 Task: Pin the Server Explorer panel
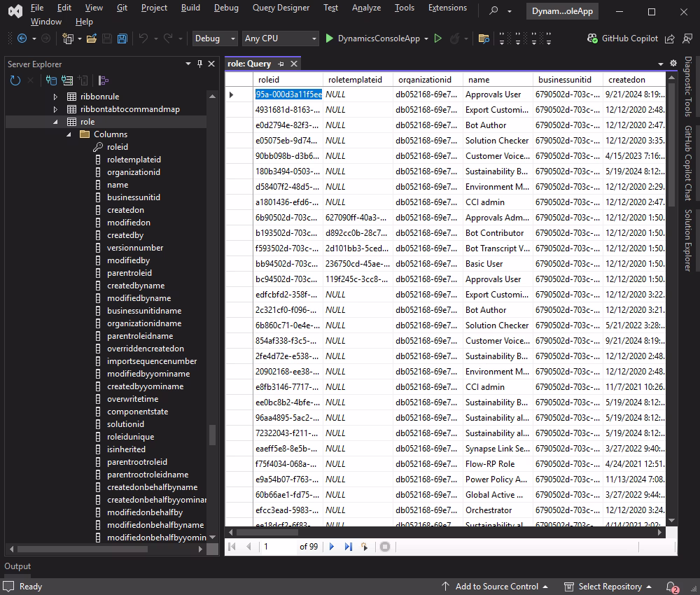200,64
